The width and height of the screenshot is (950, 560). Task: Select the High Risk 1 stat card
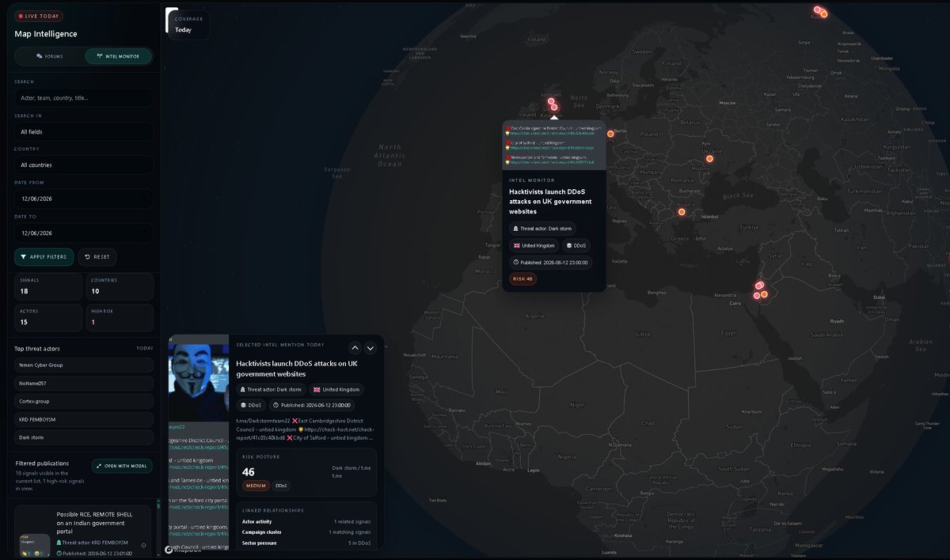pyautogui.click(x=120, y=318)
